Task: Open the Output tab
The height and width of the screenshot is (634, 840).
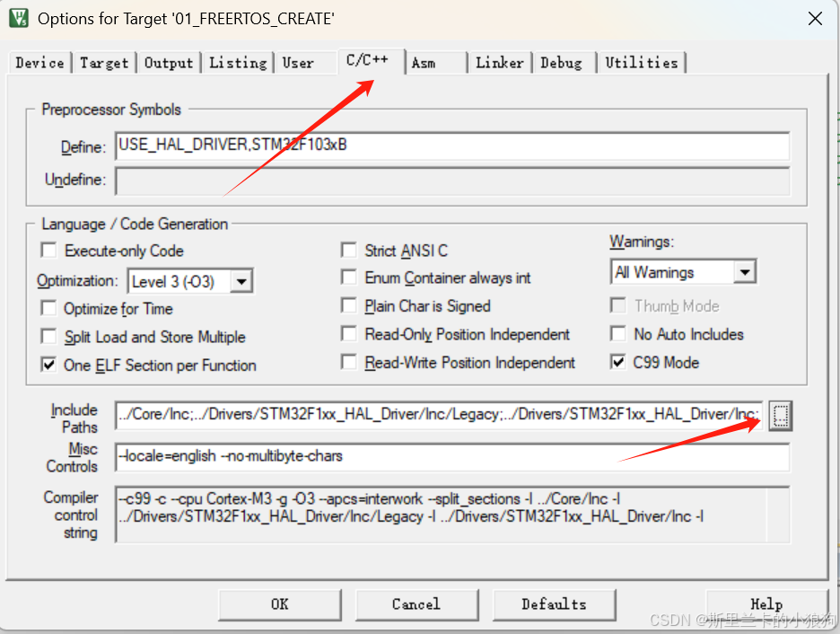Action: [168, 63]
